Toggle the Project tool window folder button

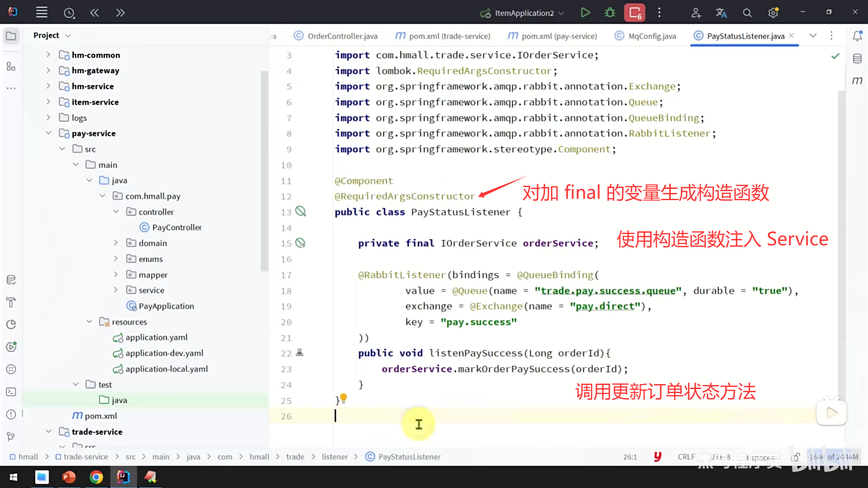click(x=11, y=36)
